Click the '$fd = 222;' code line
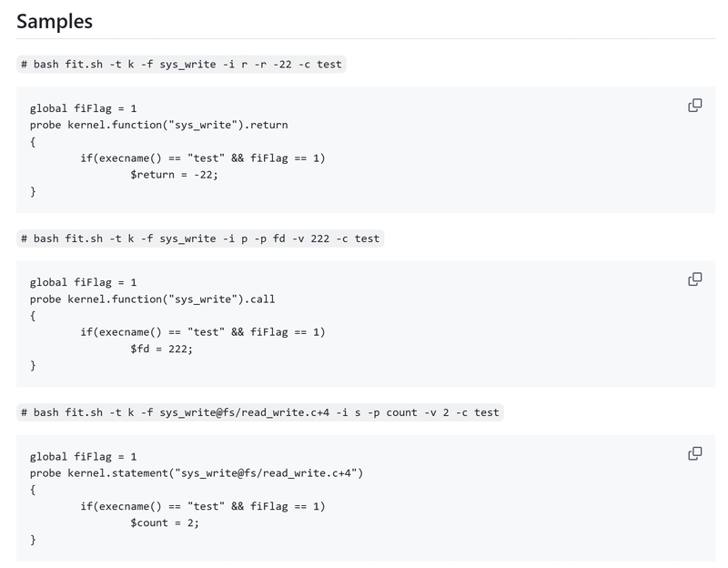 162,349
